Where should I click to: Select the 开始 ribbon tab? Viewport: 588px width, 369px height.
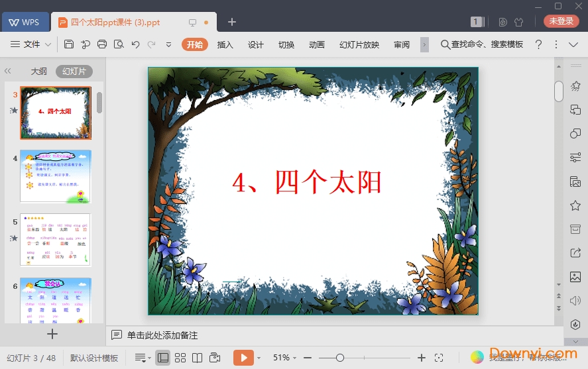195,44
